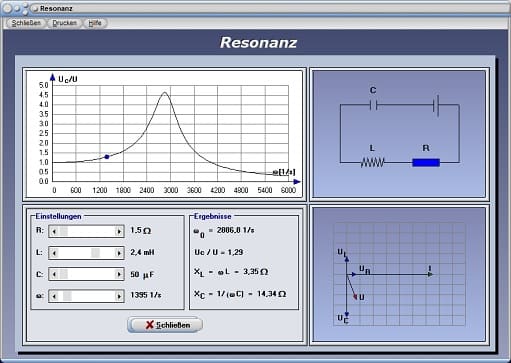Click the '50 µF' capacitance value
Screen dimensions: 511x363
click(x=142, y=275)
